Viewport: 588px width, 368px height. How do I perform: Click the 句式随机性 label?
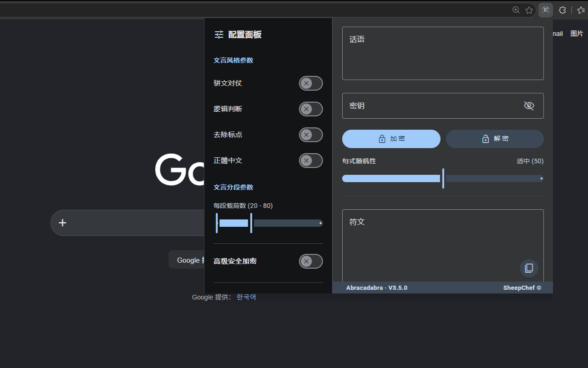tap(359, 161)
